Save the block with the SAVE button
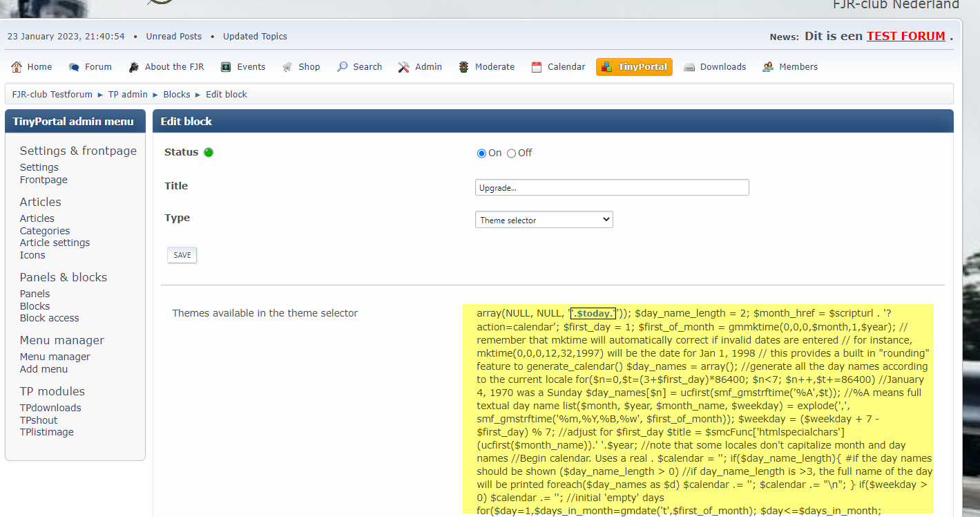 (x=182, y=254)
